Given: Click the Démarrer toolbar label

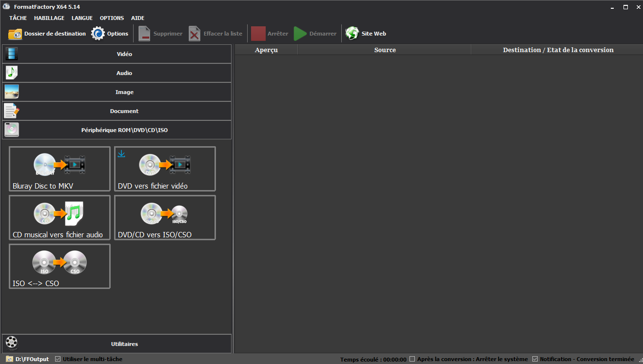Looking at the screenshot, I should tap(323, 34).
